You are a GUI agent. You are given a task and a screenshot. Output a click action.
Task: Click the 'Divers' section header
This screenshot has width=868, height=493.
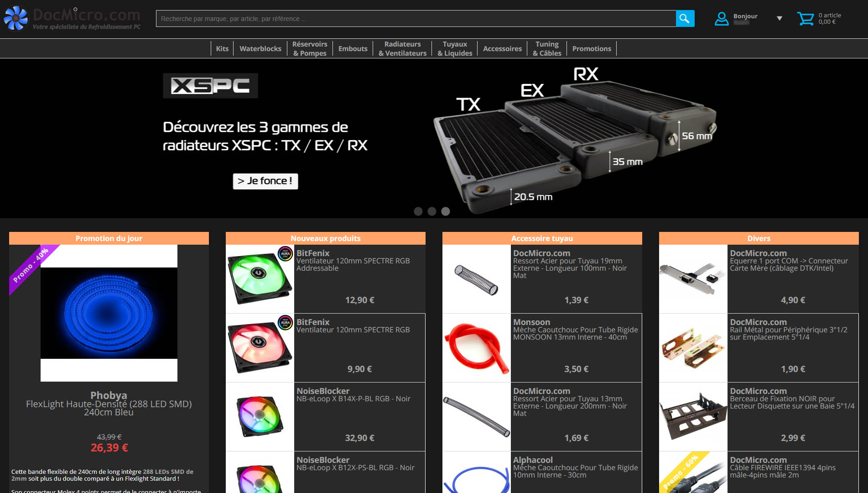(x=759, y=238)
